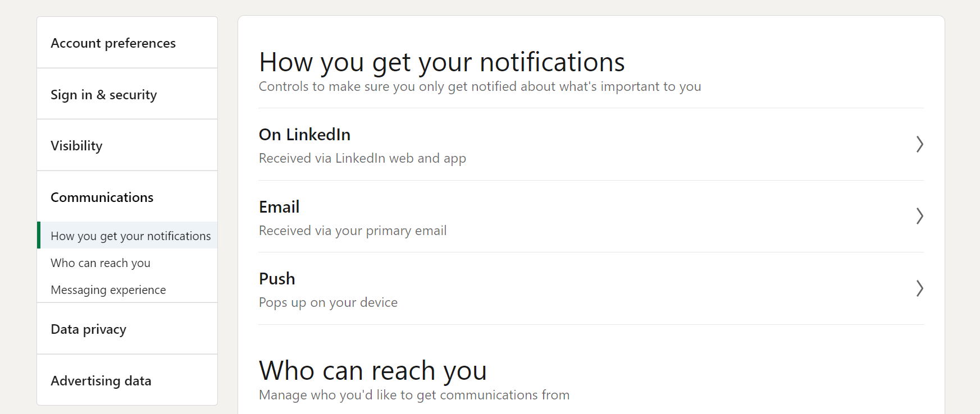The width and height of the screenshot is (980, 414).
Task: Click 'Received via your primary email' description
Action: pos(353,231)
